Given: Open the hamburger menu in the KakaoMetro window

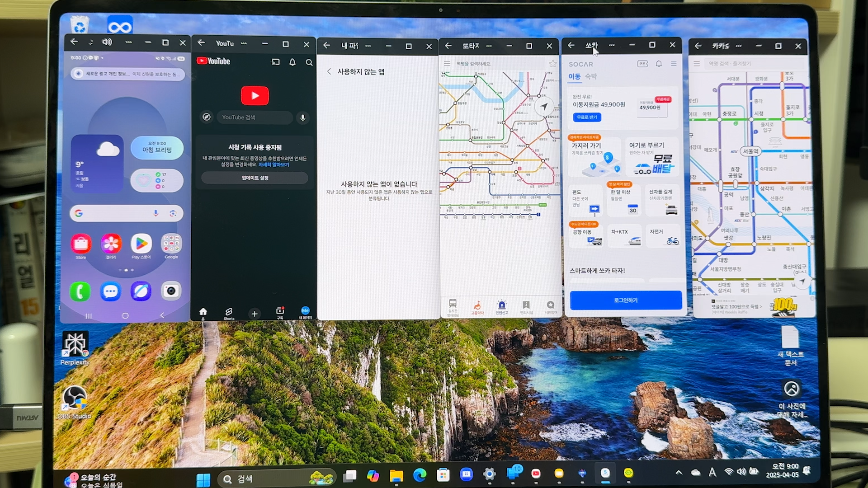Looking at the screenshot, I should coord(697,64).
